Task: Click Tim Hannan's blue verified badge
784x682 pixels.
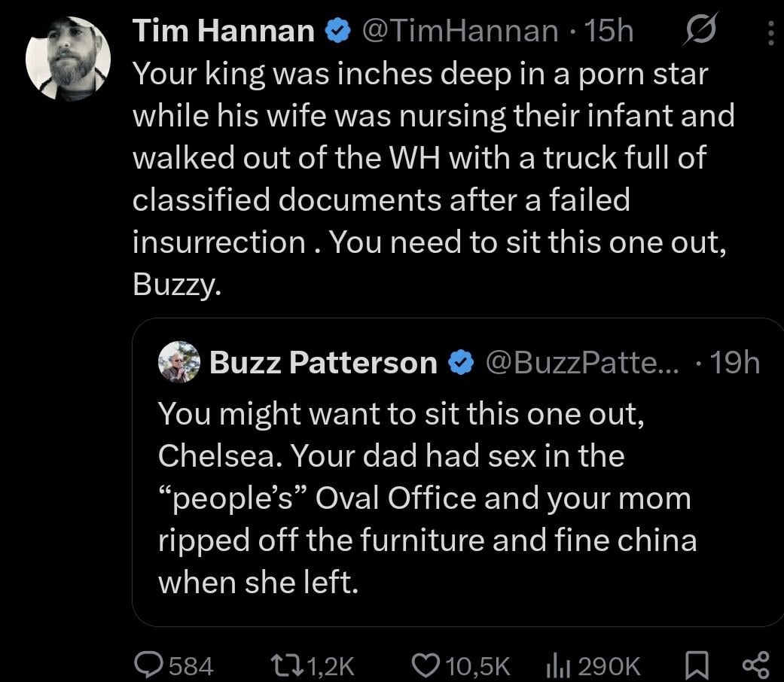Action: 336,31
